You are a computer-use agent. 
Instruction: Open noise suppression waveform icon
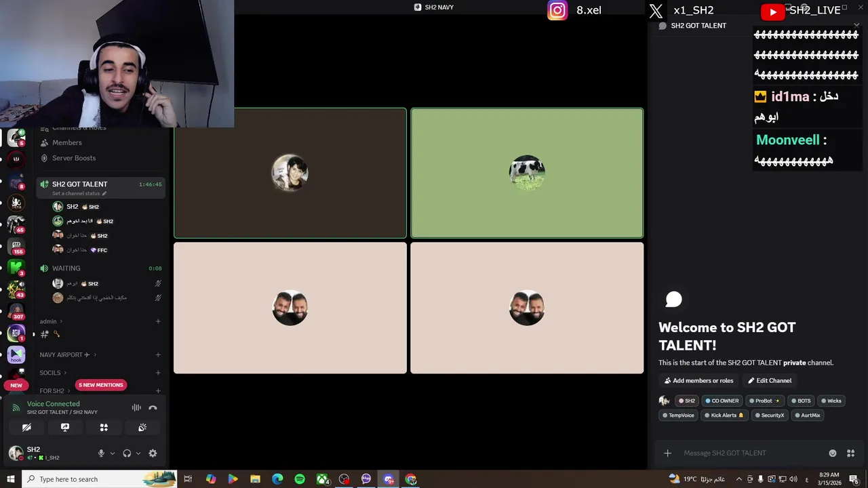click(136, 407)
